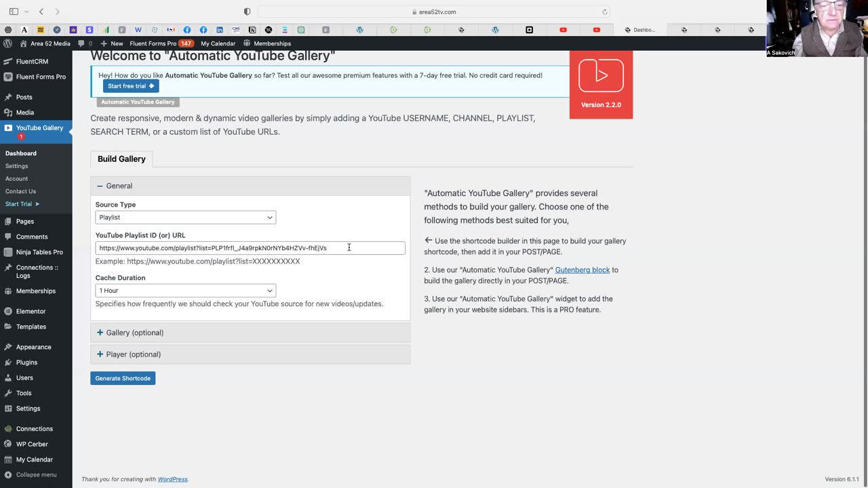Image resolution: width=868 pixels, height=488 pixels.
Task: Open the bottom Settings item in main sidebar
Action: click(x=36, y=409)
